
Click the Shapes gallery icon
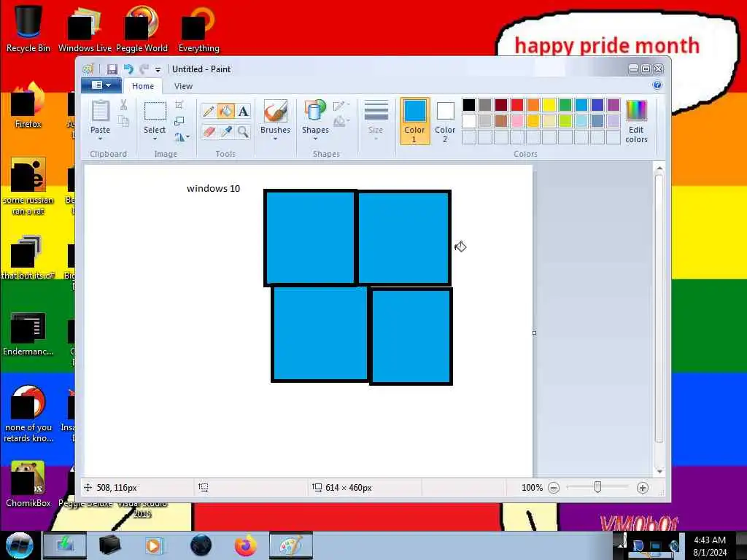pos(315,111)
